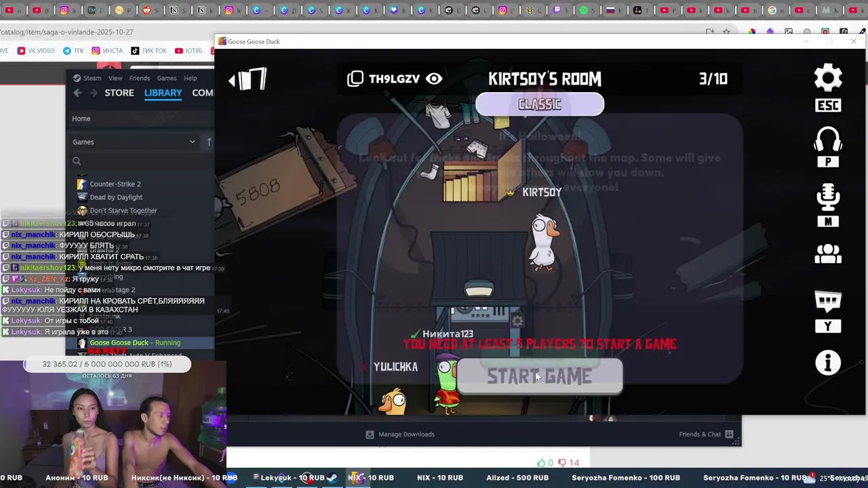Click the donation goal progress bar
The height and width of the screenshot is (488, 868).
click(x=107, y=365)
